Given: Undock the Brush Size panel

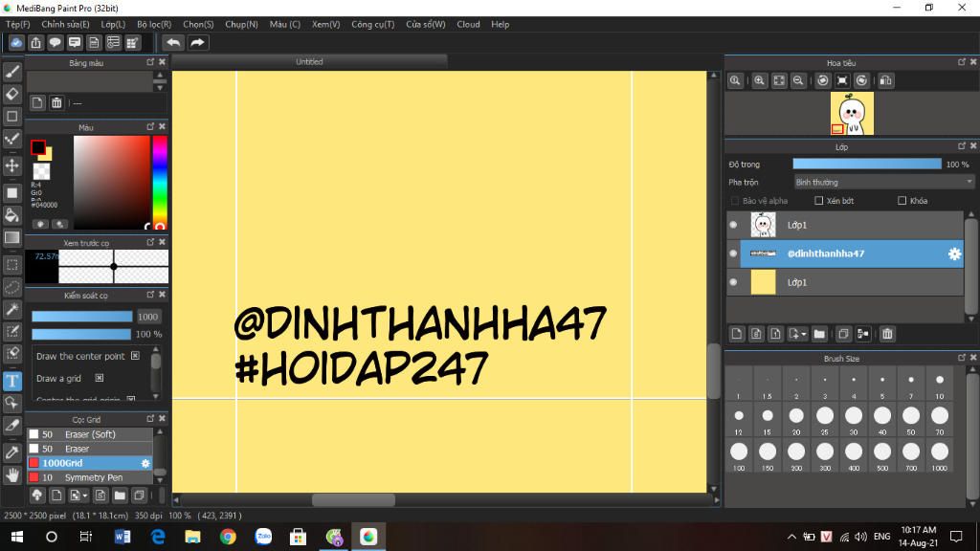Looking at the screenshot, I should pos(961,358).
